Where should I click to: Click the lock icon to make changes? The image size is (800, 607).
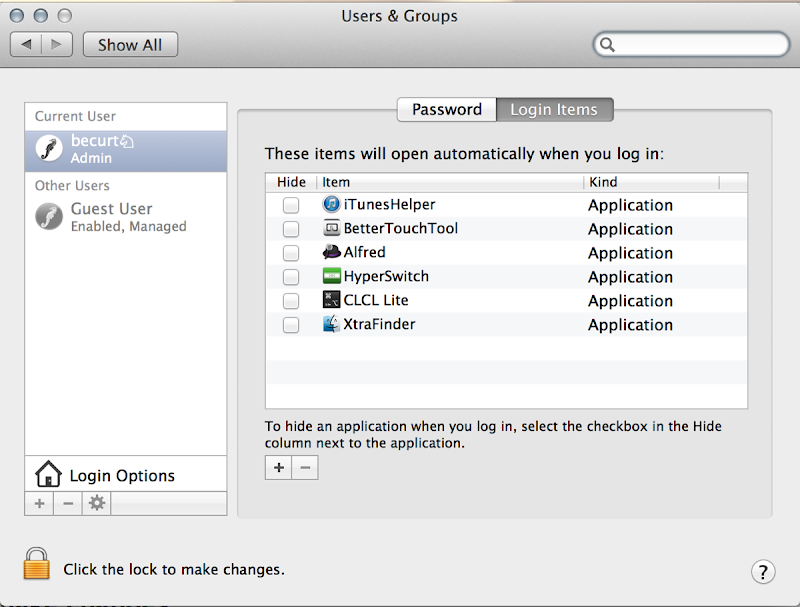[x=37, y=564]
